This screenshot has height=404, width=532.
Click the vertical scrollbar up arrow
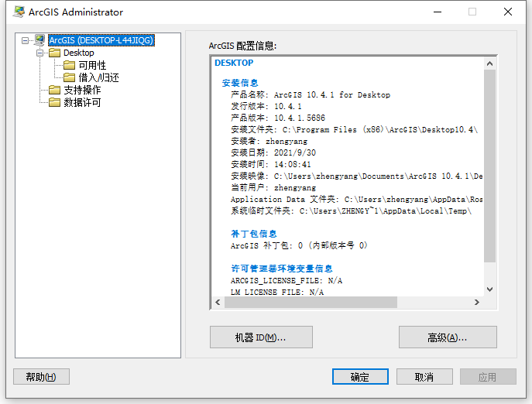[489, 63]
